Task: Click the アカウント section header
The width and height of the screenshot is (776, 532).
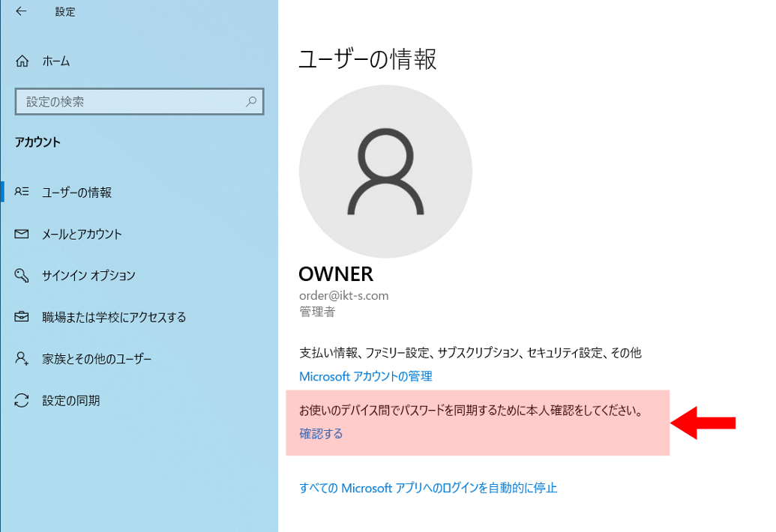Action: click(x=37, y=142)
